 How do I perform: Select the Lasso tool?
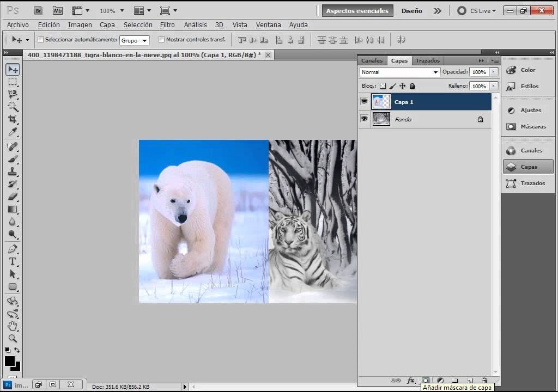13,94
